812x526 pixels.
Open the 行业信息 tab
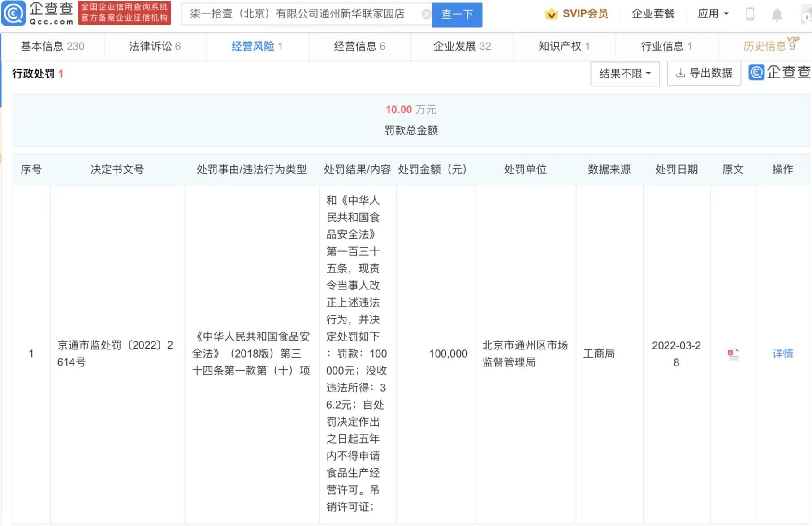click(667, 46)
